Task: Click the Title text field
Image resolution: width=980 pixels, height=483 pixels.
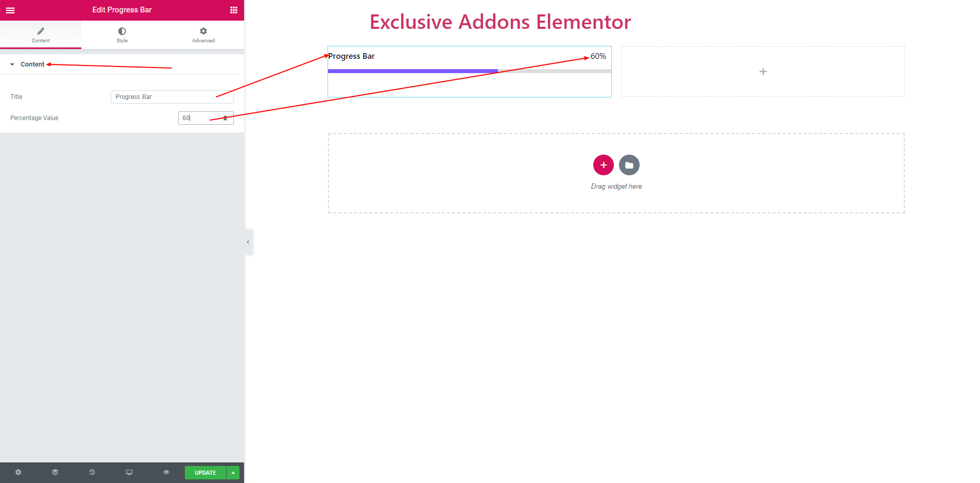Action: click(172, 97)
